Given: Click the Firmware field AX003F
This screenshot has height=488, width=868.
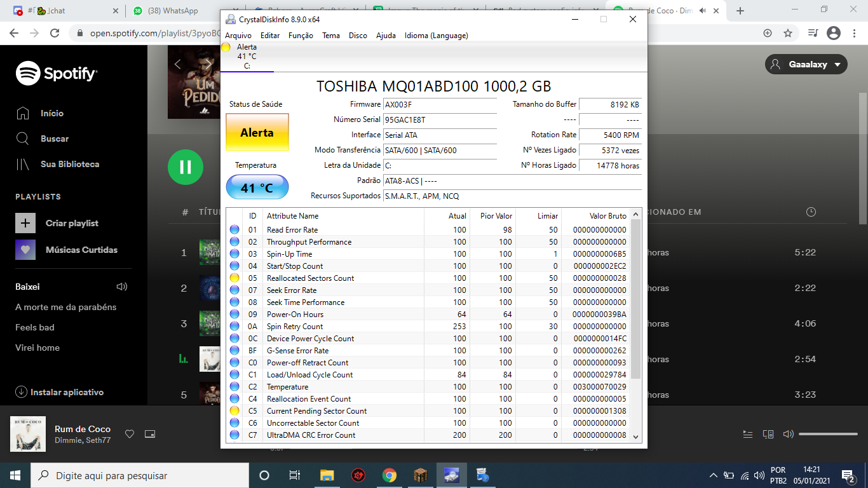Looking at the screenshot, I should coord(440,104).
